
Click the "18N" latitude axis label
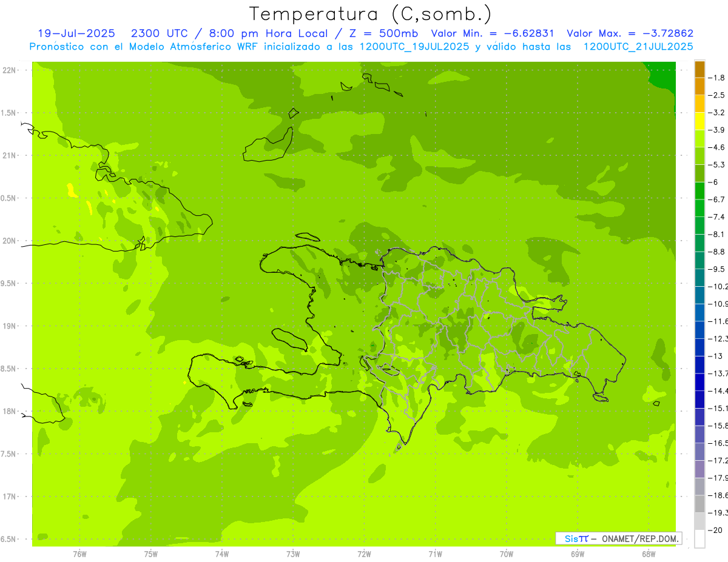[9, 411]
